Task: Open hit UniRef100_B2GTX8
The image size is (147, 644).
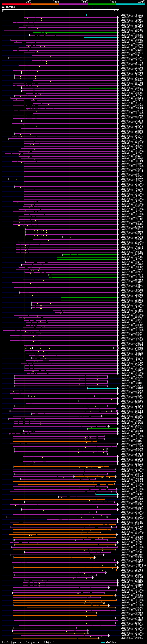Action: [132, 383]
